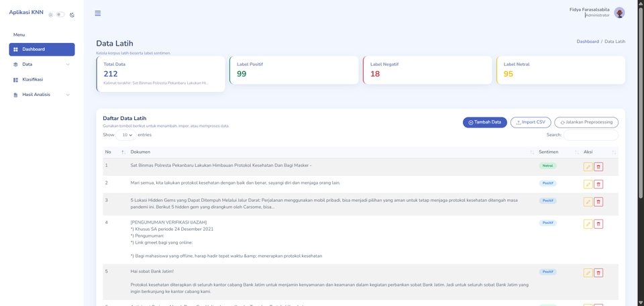Click into the table Search field
The height and width of the screenshot is (306, 644).
[590, 135]
